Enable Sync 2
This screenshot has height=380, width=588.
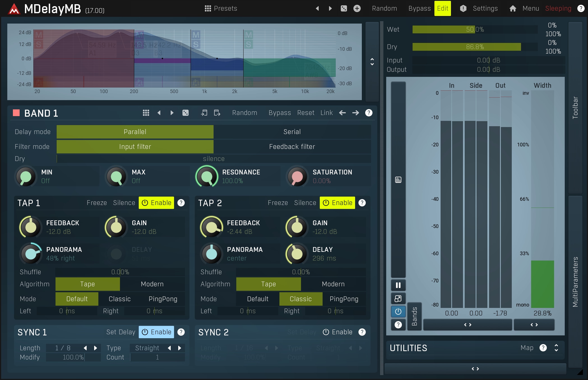337,332
